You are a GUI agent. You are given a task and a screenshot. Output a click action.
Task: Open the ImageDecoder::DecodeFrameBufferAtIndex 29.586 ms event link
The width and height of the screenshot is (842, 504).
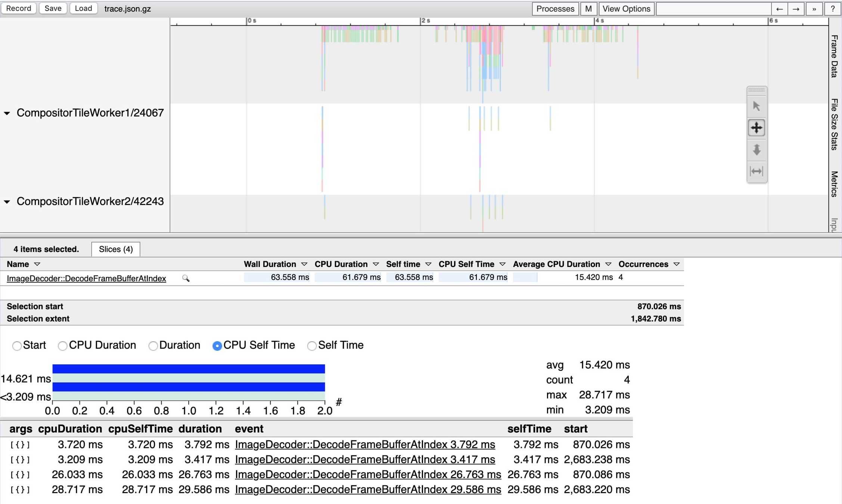[368, 489]
